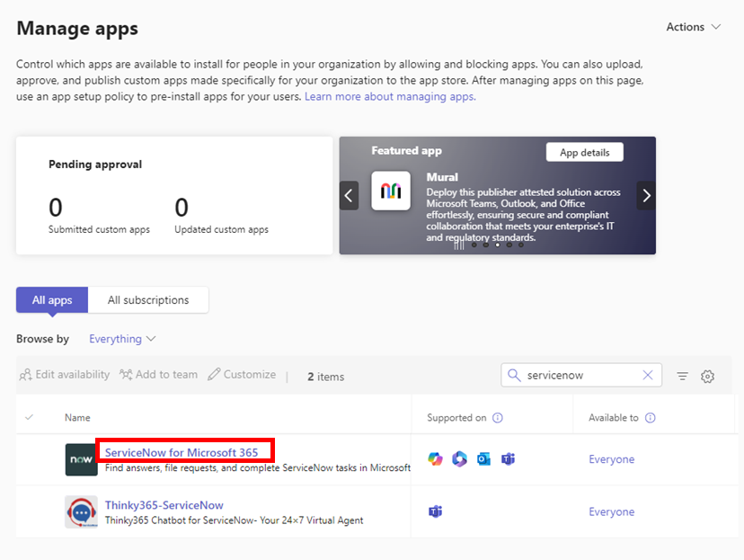Expand the Everything browse filter
Image resolution: width=744 pixels, height=560 pixels.
120,338
